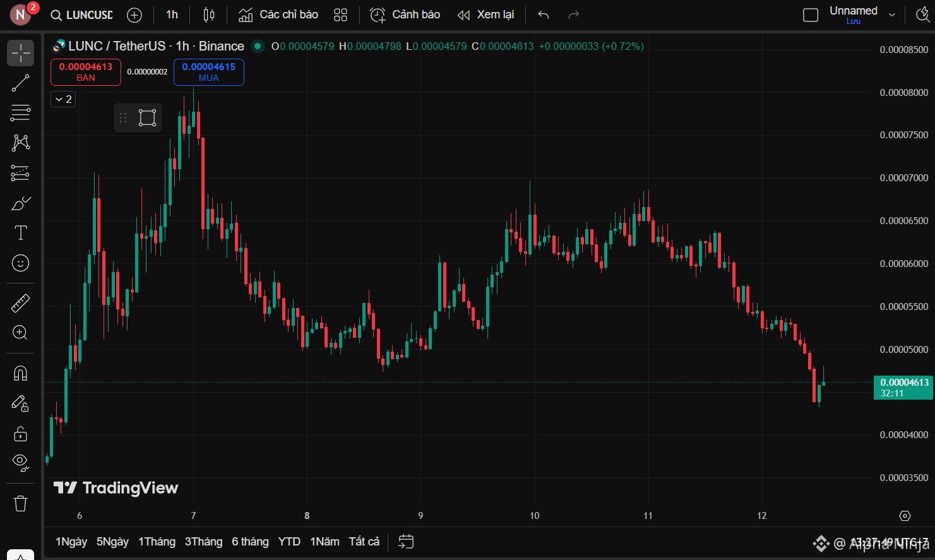
Task: Set range to 1Tháng
Action: [x=157, y=542]
